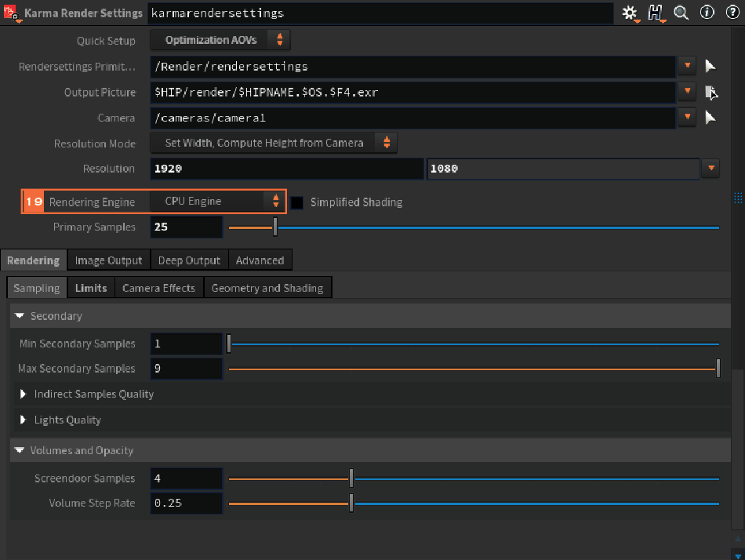The width and height of the screenshot is (745, 560).
Task: Open Rendersettings Primitive path dropdown arrow
Action: (x=687, y=66)
